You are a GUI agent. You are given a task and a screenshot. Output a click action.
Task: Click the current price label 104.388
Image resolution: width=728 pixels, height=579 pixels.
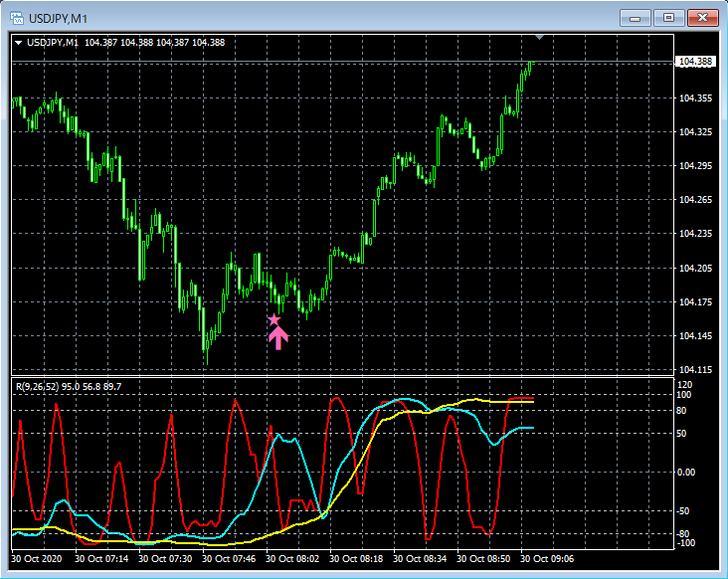[x=695, y=62]
